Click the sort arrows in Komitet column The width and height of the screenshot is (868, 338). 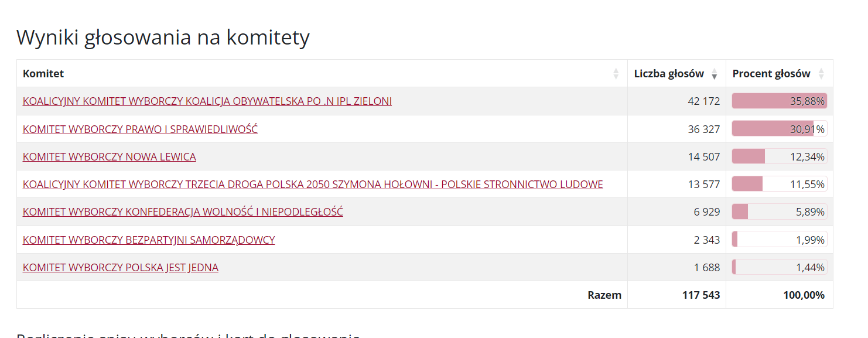click(x=616, y=74)
